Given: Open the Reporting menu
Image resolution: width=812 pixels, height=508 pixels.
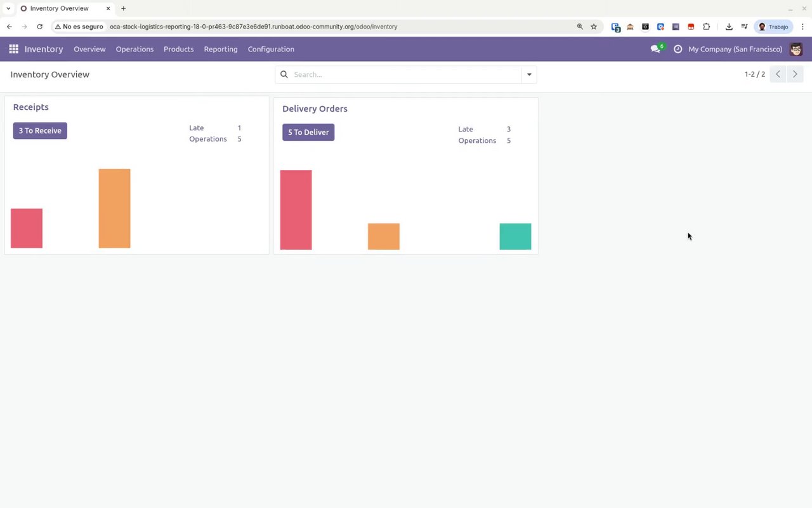Looking at the screenshot, I should coord(221,49).
